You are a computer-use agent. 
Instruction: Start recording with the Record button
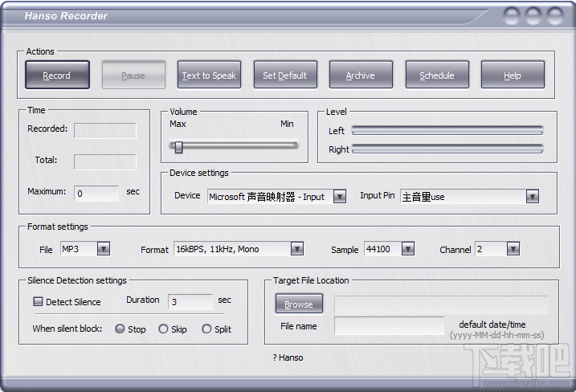[57, 75]
